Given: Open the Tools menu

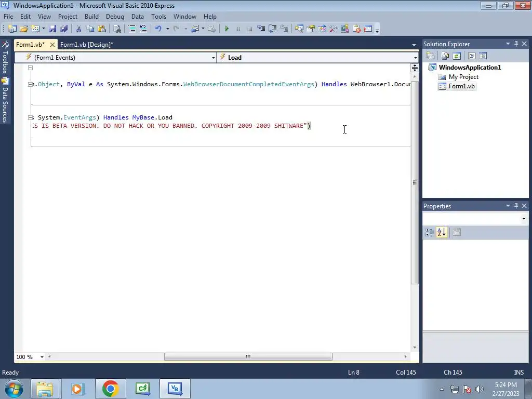Looking at the screenshot, I should point(159,16).
